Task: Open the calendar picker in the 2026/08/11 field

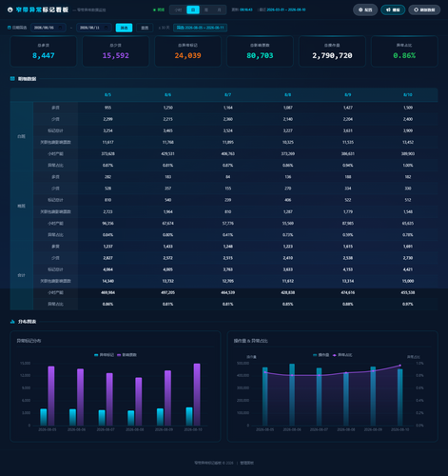Action: [106, 28]
